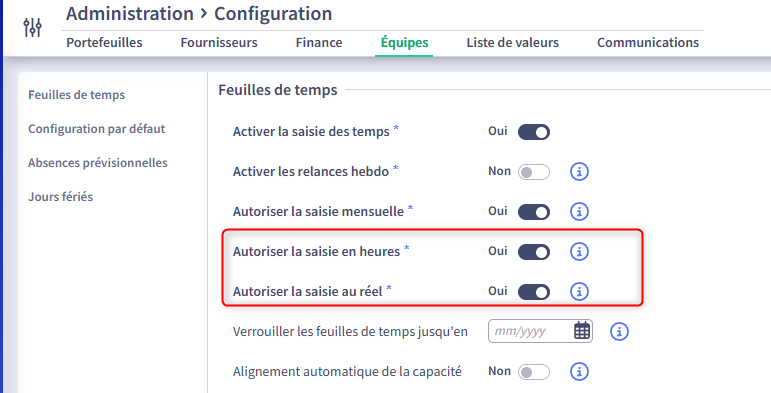
Task: Toggle Autoriser la saisie mensuelle off
Action: pyautogui.click(x=534, y=212)
